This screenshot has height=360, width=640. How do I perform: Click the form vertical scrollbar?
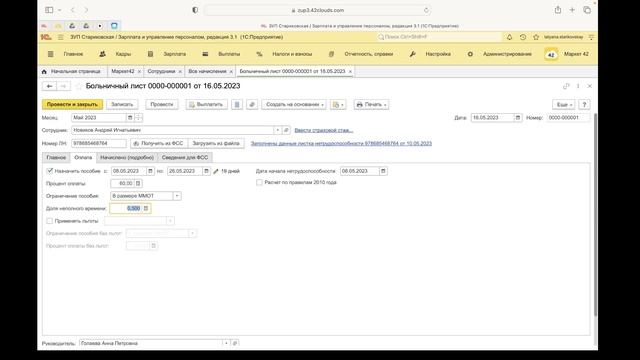[595, 214]
